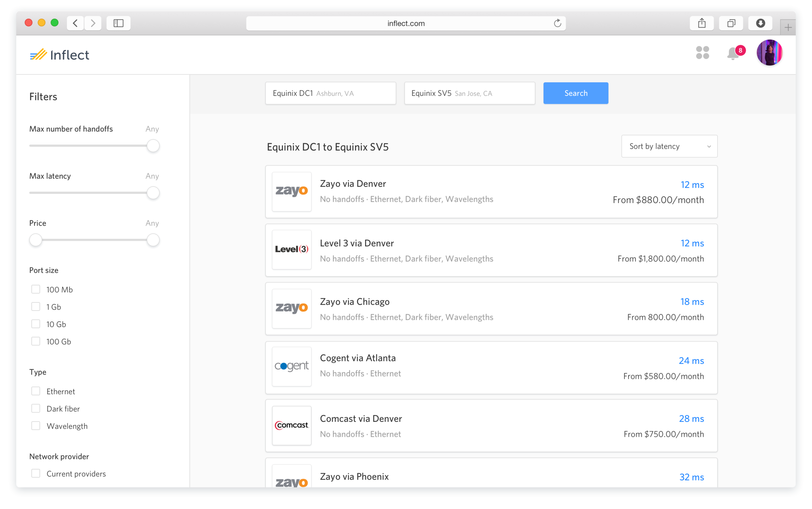812x509 pixels.
Task: Click the inflect.com address bar
Action: (406, 23)
